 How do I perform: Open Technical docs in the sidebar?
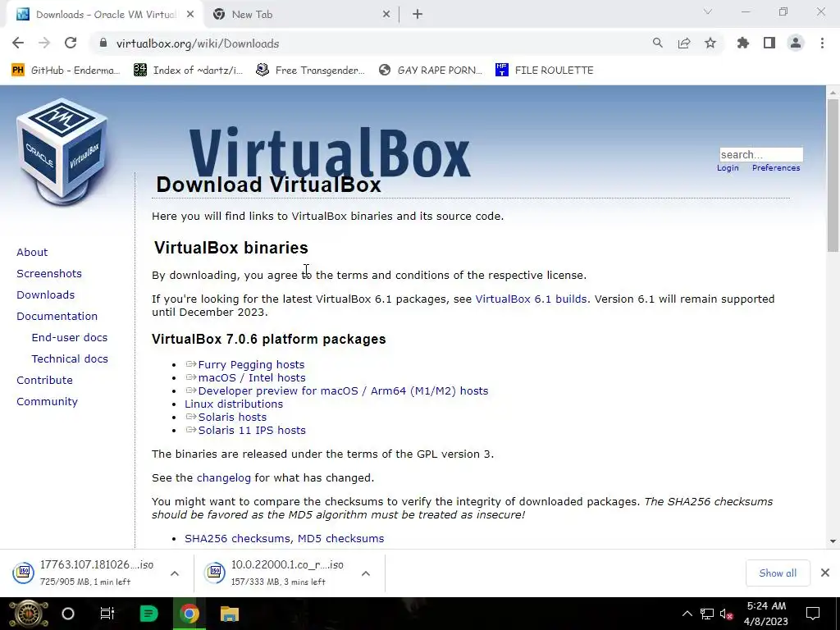pos(70,359)
